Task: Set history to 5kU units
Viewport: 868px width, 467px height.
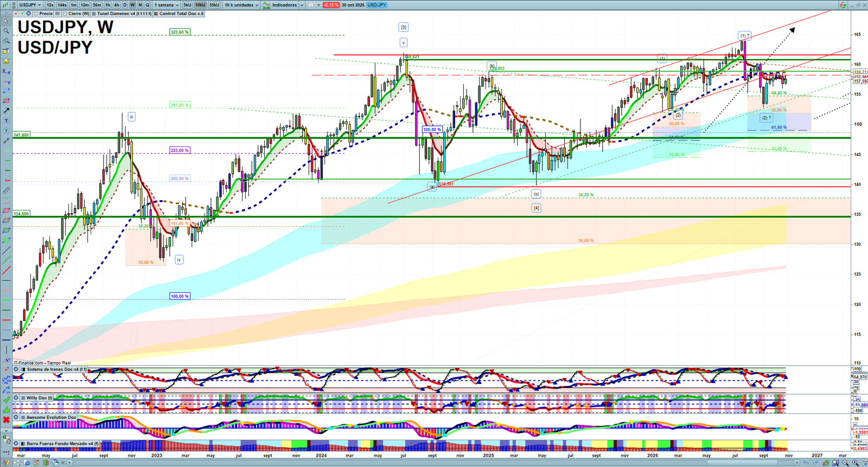Action: click(x=187, y=5)
